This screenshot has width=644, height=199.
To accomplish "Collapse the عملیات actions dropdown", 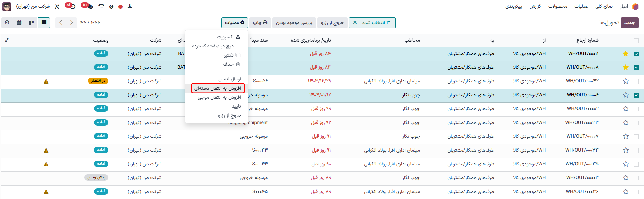I will (x=235, y=23).
